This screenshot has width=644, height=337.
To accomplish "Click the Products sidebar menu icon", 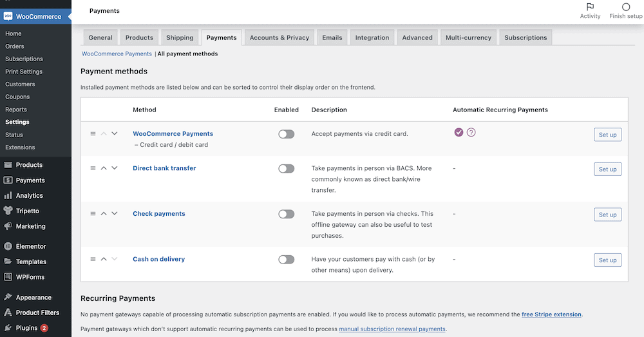I will [8, 165].
